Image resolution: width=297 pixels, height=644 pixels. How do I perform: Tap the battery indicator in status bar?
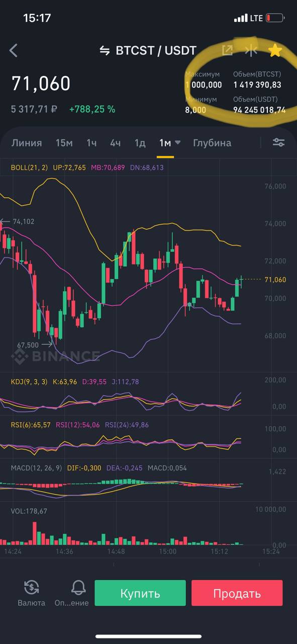point(275,18)
